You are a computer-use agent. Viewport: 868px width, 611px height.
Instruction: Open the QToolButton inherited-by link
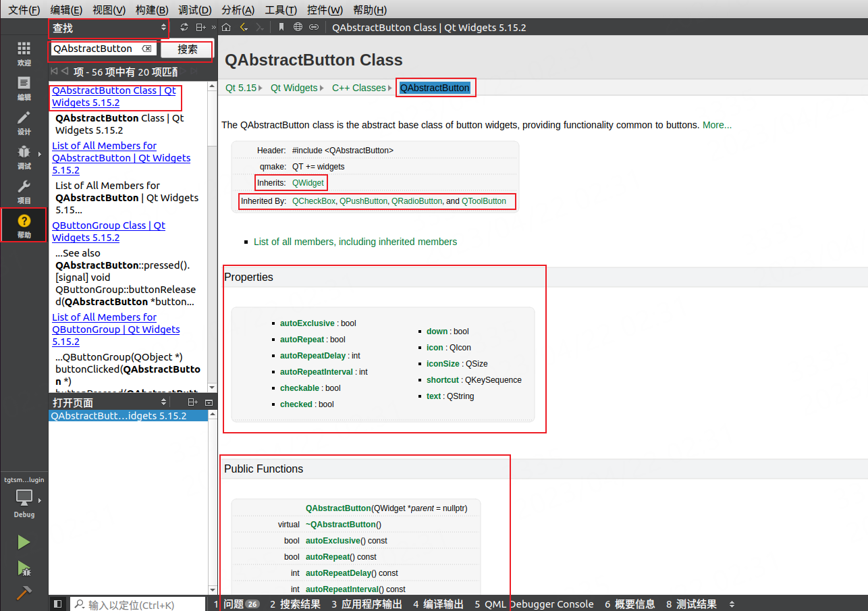point(484,201)
